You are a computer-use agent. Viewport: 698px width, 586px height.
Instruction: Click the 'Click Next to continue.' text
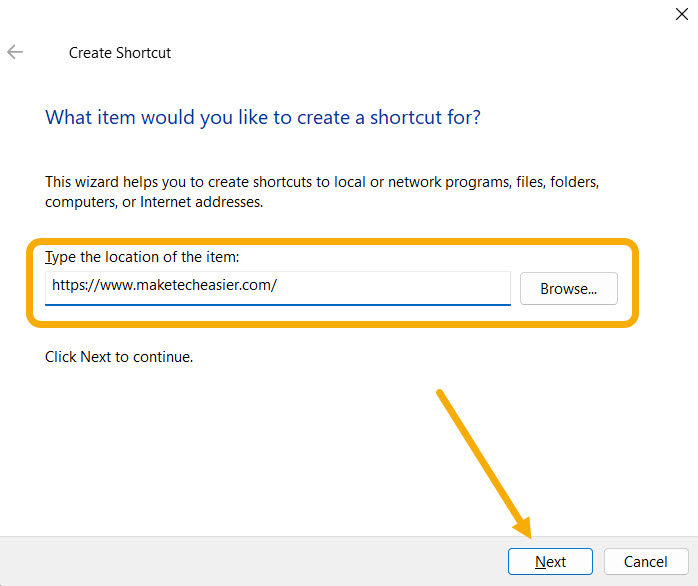[x=119, y=357]
